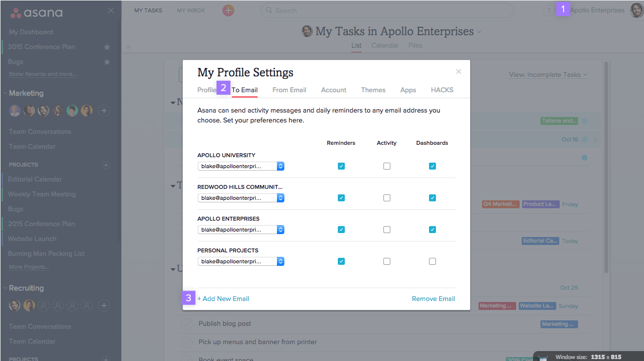Collapse the Marketing team section
Screen dimensions: 644x361
pyautogui.click(x=6, y=93)
